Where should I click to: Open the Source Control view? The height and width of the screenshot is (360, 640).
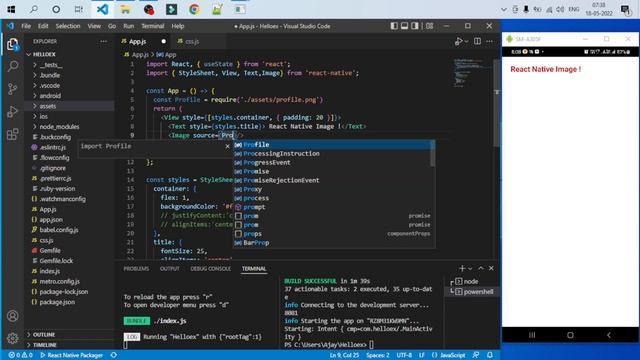pyautogui.click(x=13, y=89)
